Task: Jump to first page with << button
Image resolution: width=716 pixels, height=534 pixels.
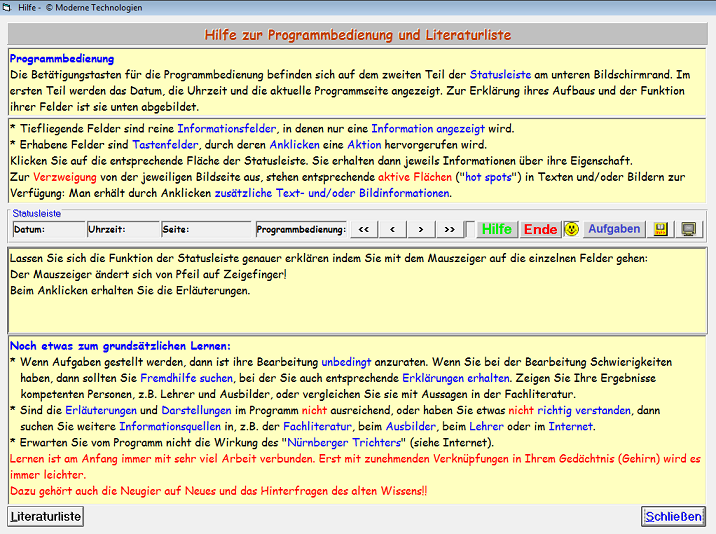Action: 363,229
